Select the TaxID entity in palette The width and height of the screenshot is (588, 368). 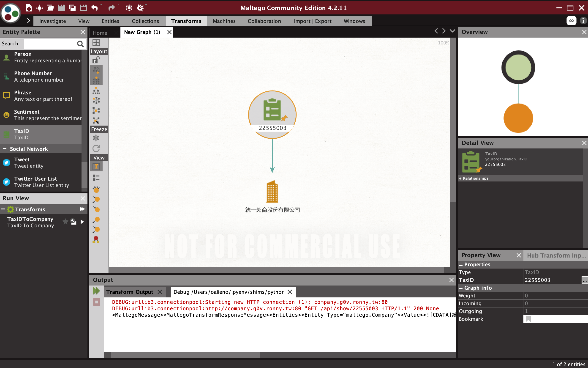tap(41, 134)
